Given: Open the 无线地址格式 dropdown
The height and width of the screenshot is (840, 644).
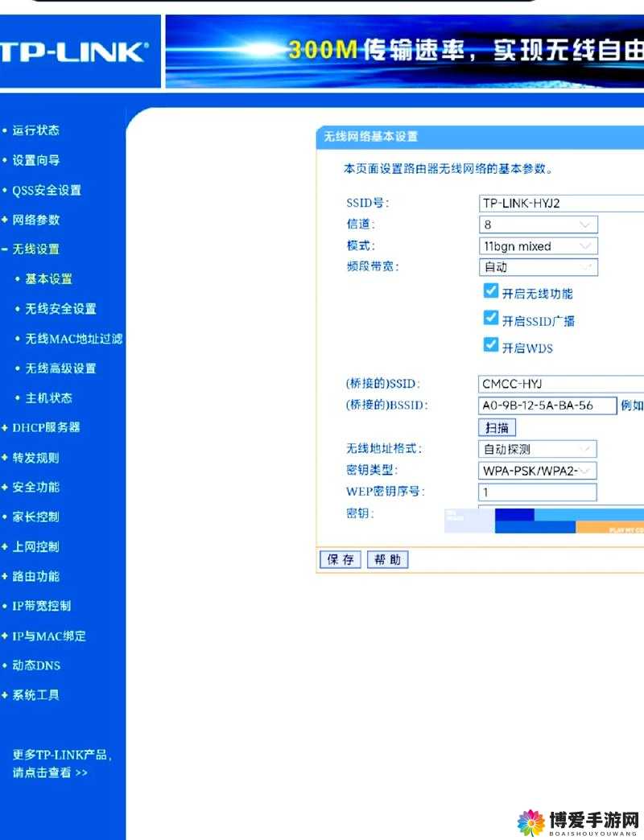Looking at the screenshot, I should coord(538,449).
